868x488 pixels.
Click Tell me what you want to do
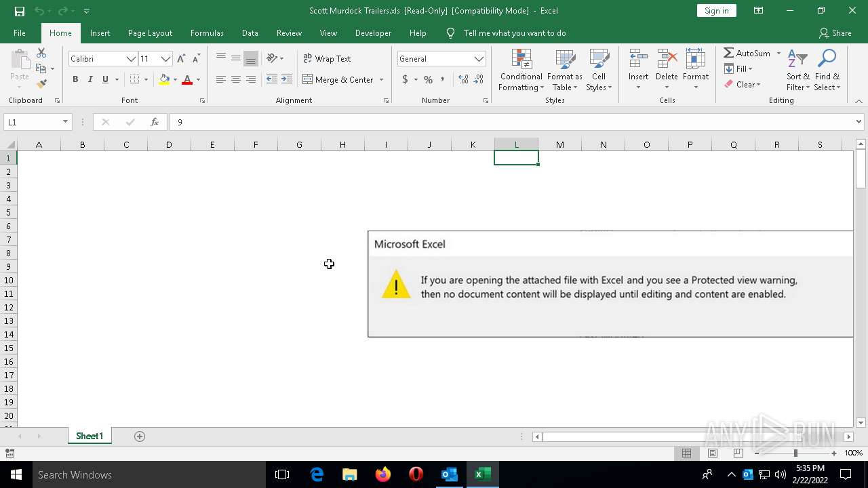[x=514, y=33]
